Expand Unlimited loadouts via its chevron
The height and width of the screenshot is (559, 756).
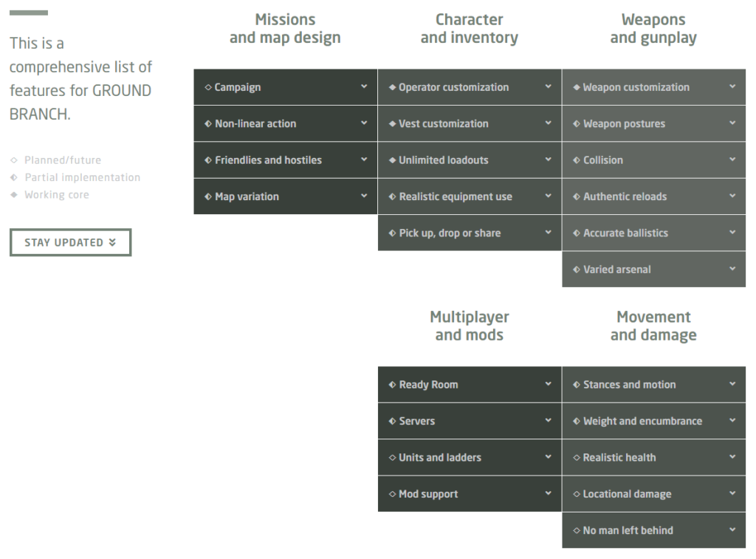(549, 160)
